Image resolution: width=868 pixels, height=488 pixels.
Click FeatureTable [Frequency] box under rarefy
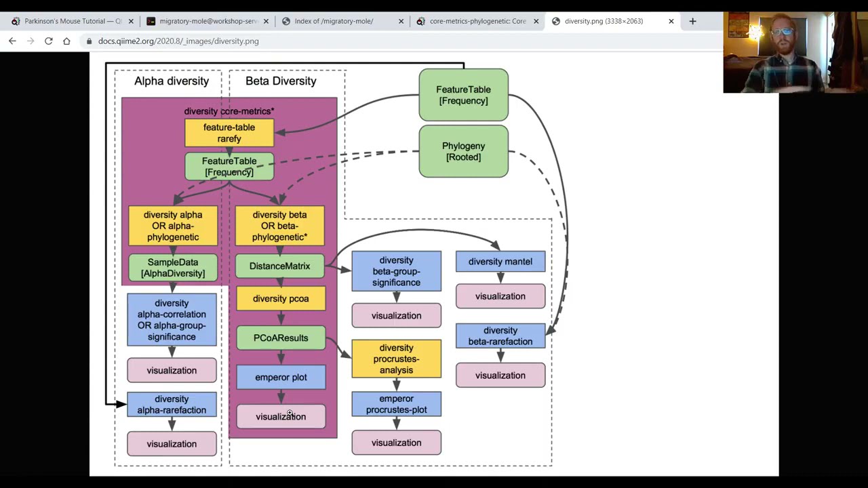pos(229,167)
